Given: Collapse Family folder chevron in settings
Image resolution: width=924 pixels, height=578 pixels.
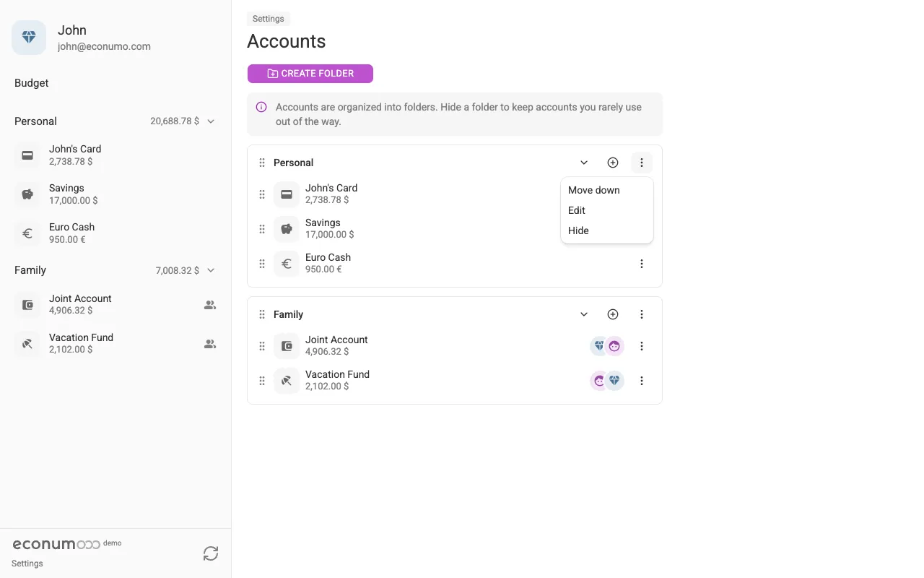Looking at the screenshot, I should 584,314.
